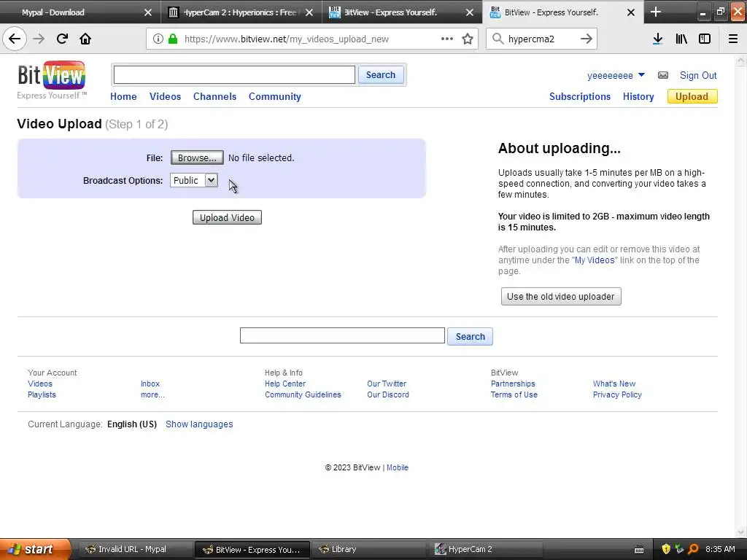Open the Broadcast Options Public dropdown
747x560 pixels.
194,181
